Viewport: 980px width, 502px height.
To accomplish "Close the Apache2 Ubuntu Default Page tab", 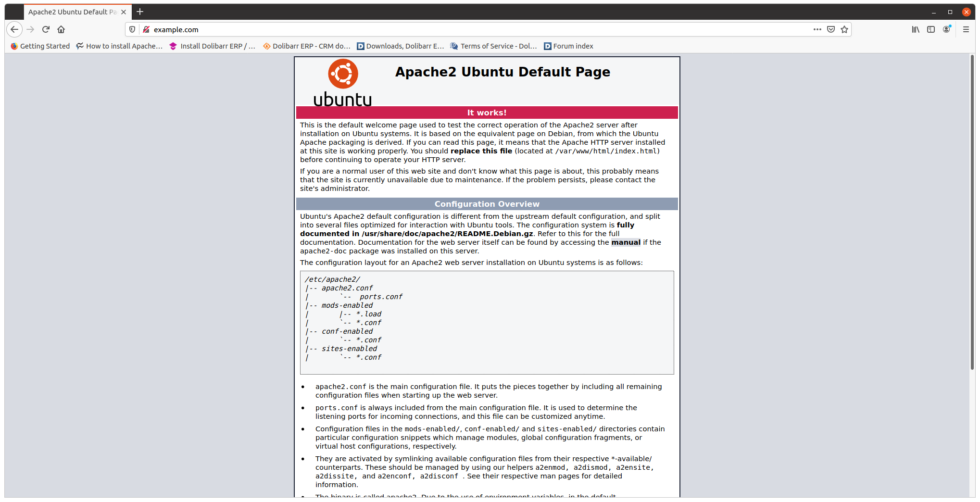I will click(124, 12).
